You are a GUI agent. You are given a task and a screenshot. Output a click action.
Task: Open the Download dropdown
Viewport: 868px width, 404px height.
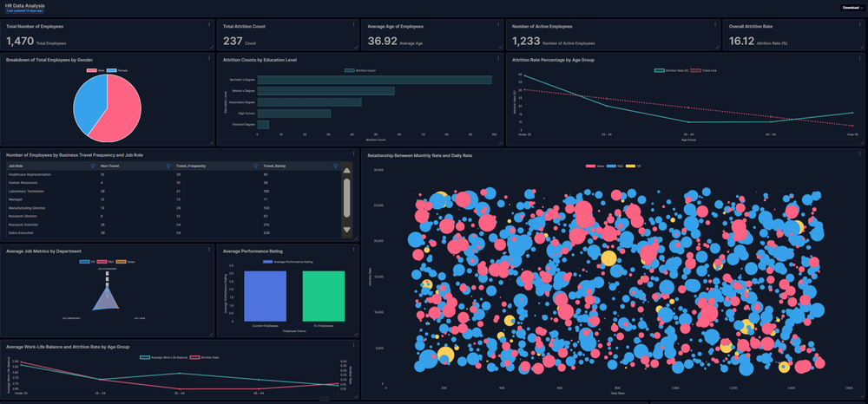pos(852,8)
